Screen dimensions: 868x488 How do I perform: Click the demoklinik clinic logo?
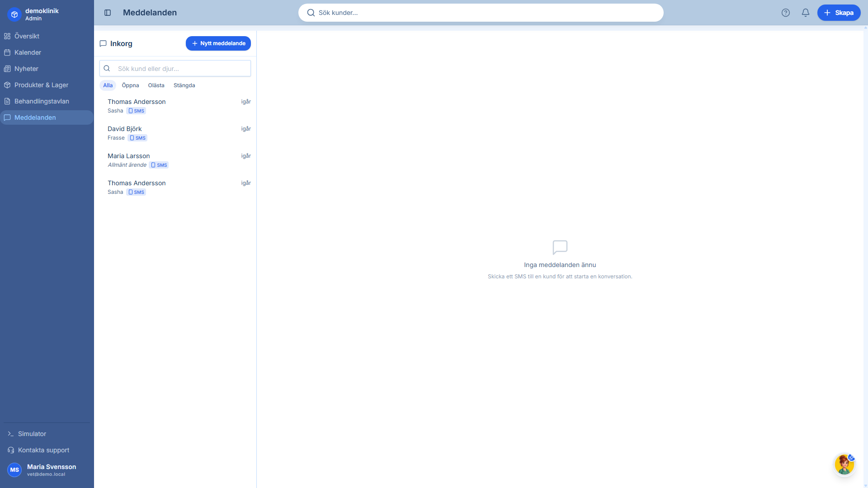14,14
